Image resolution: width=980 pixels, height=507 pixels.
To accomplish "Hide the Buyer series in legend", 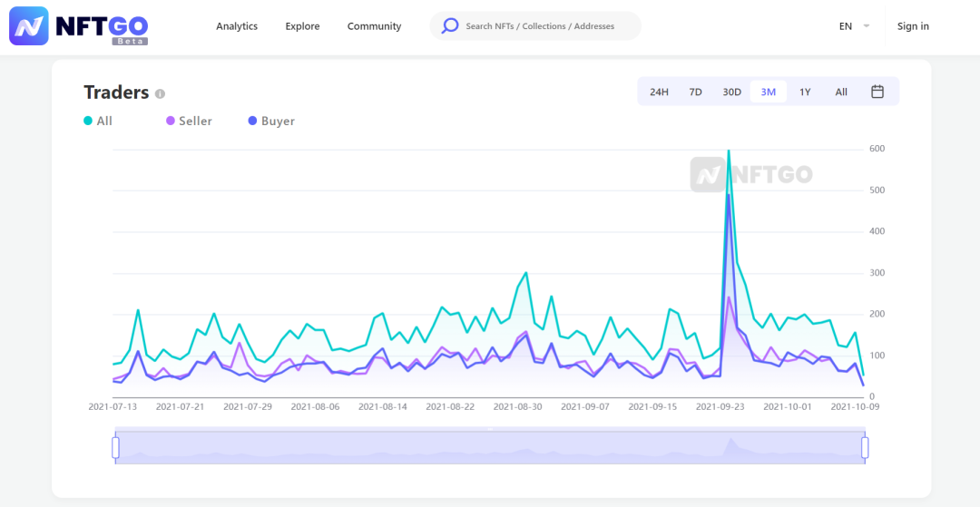I will click(270, 121).
